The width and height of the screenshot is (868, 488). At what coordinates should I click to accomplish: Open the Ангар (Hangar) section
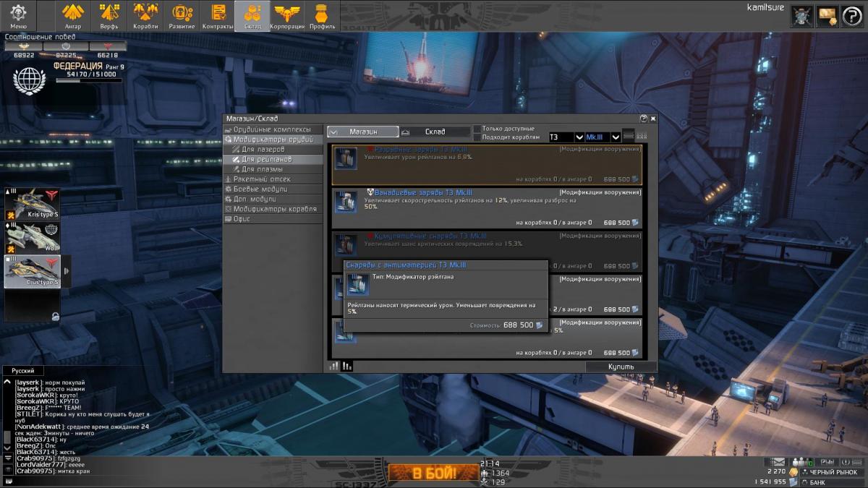point(73,15)
